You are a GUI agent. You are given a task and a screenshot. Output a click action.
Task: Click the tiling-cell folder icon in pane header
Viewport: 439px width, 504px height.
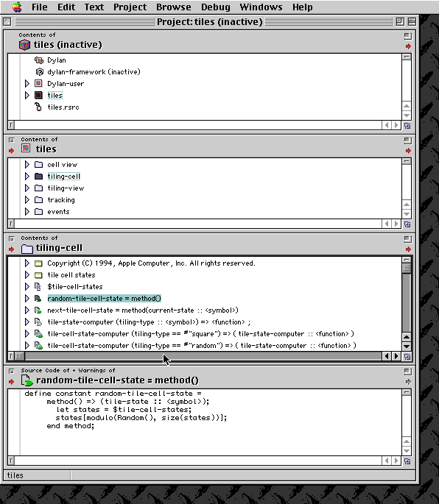click(x=27, y=249)
